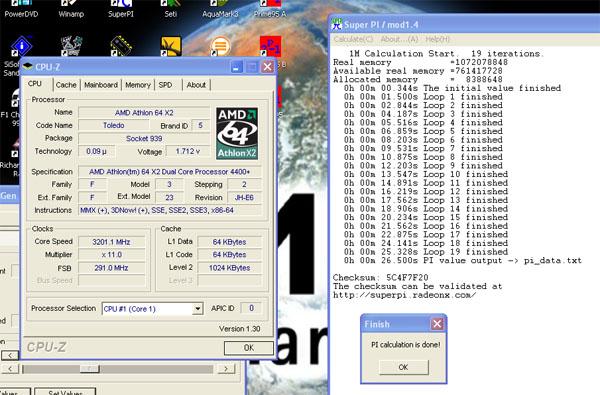600x395 pixels.
Task: Click the Brand ID value 5
Action: 200,125
